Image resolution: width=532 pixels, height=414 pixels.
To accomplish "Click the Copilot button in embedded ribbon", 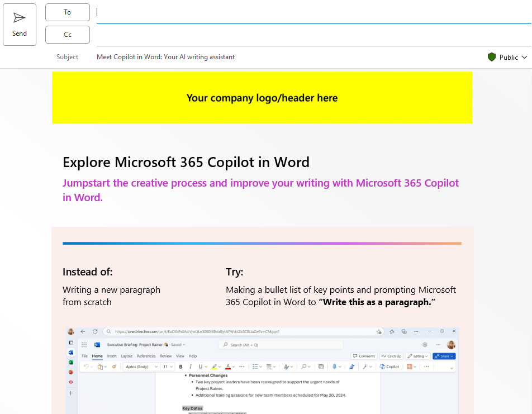I will 389,367.
